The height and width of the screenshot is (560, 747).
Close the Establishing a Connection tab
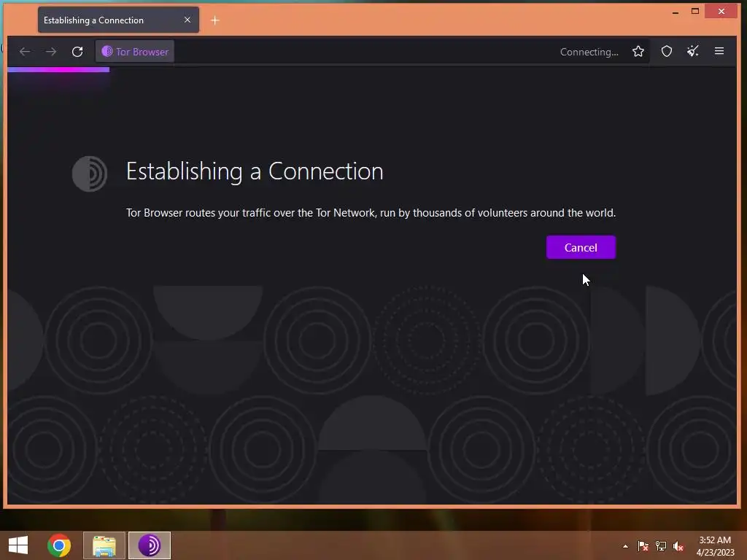187,20
